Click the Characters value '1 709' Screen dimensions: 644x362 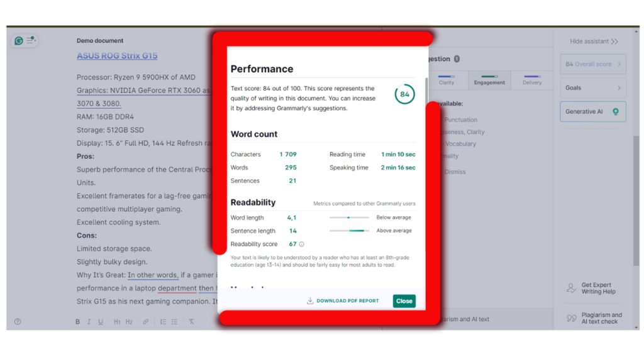[288, 155]
